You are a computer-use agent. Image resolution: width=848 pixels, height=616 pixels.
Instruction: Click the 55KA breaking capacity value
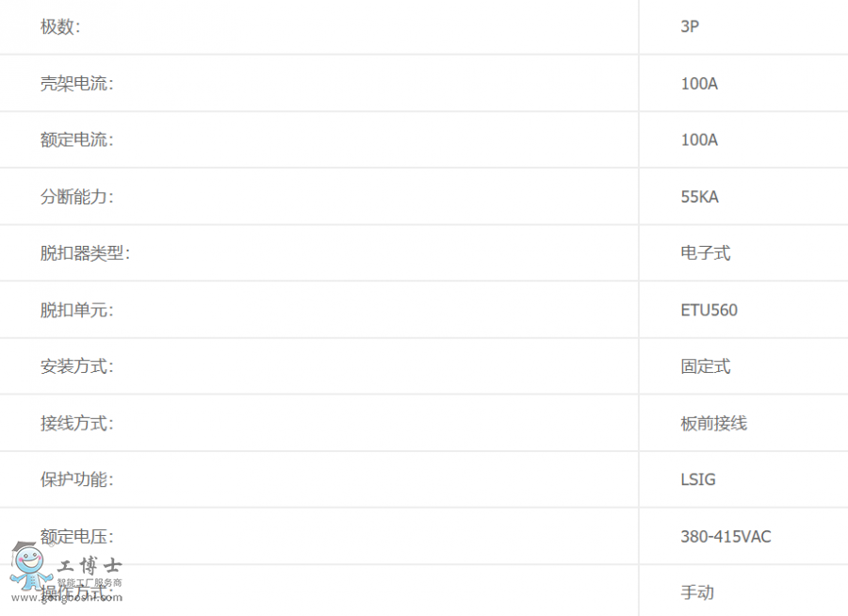click(x=699, y=197)
